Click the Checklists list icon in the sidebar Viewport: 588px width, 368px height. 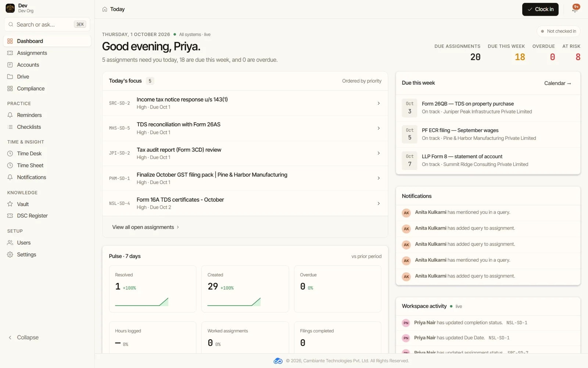(10, 127)
